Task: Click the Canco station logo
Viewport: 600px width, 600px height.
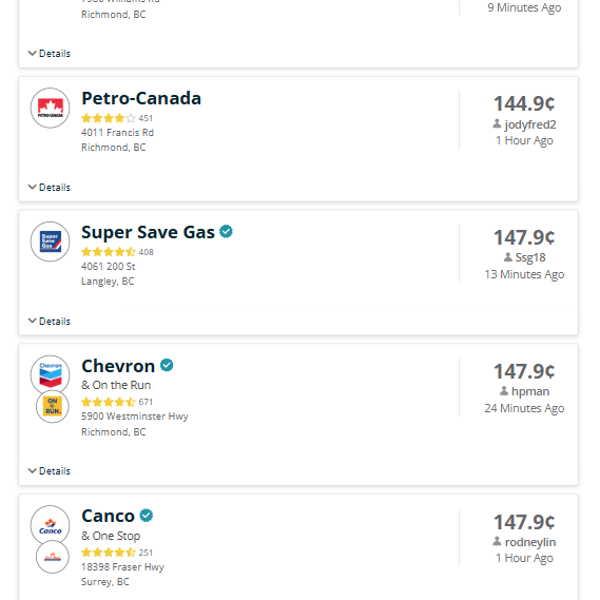Action: tap(50, 525)
